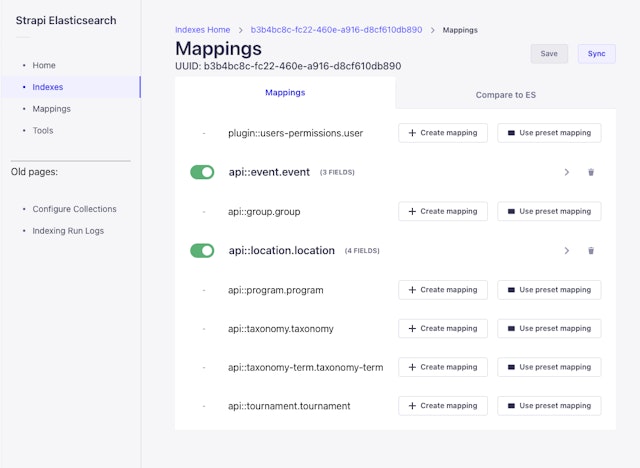Click plus icon in api::taxonomy.taxonomy row
Screen dimensions: 640x468
(412, 329)
